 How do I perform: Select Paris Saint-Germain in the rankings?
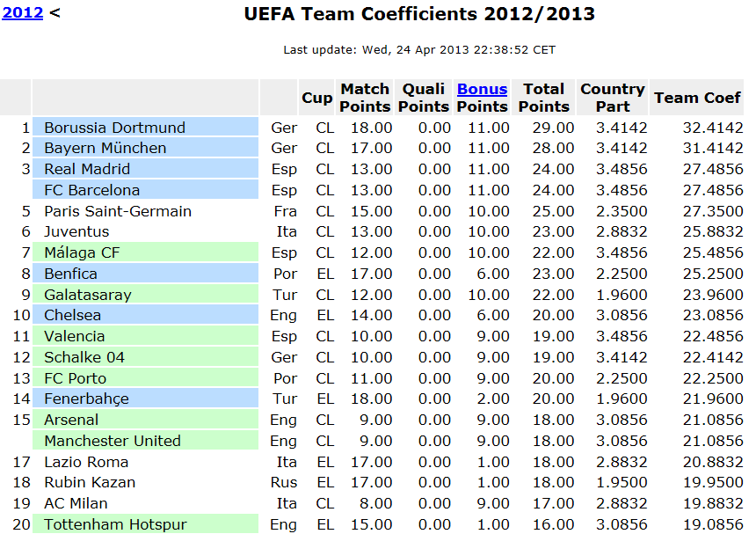[118, 211]
